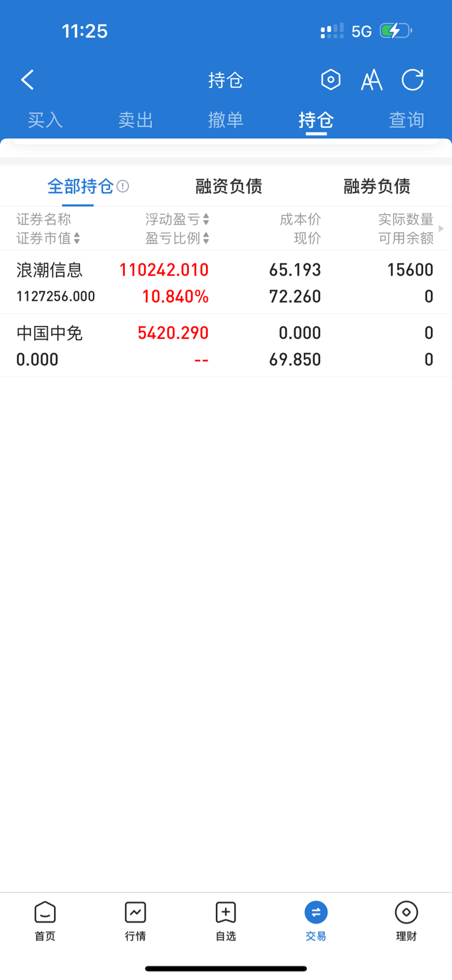
Task: Tap the info icon beside 全部持仓
Action: click(x=123, y=187)
